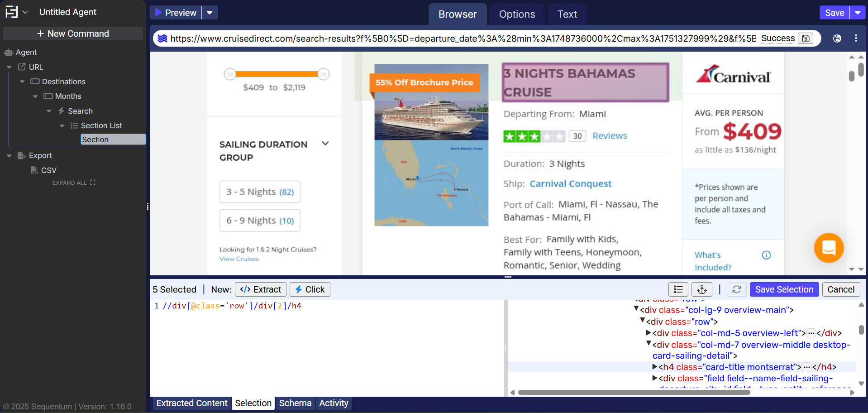Screen dimensions: 868x413
Task: Click the refresh selection icon
Action: click(x=736, y=289)
